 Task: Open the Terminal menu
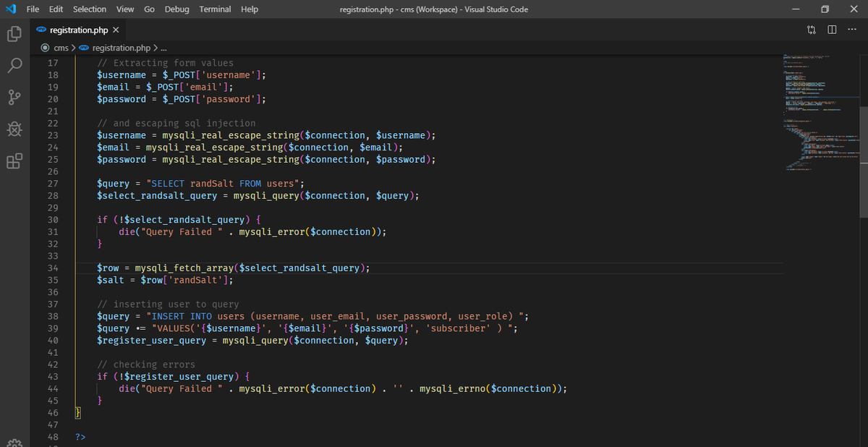coord(215,9)
